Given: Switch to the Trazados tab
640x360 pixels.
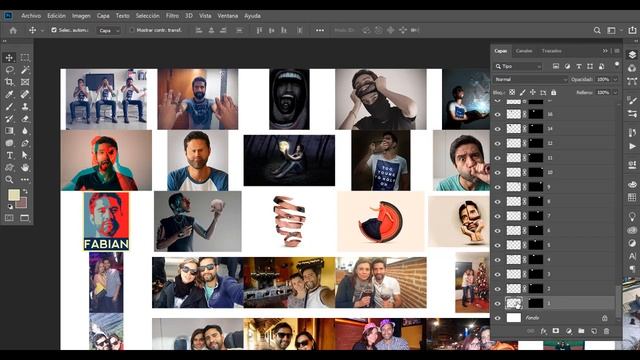Looking at the screenshot, I should [551, 51].
